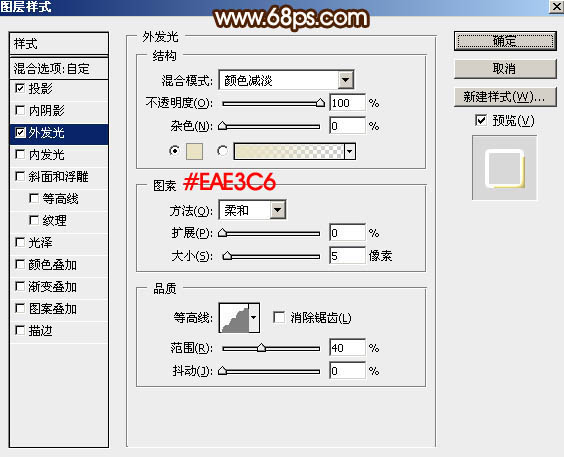Click the 范围 range slider handle
564x457 pixels.
pyautogui.click(x=261, y=348)
